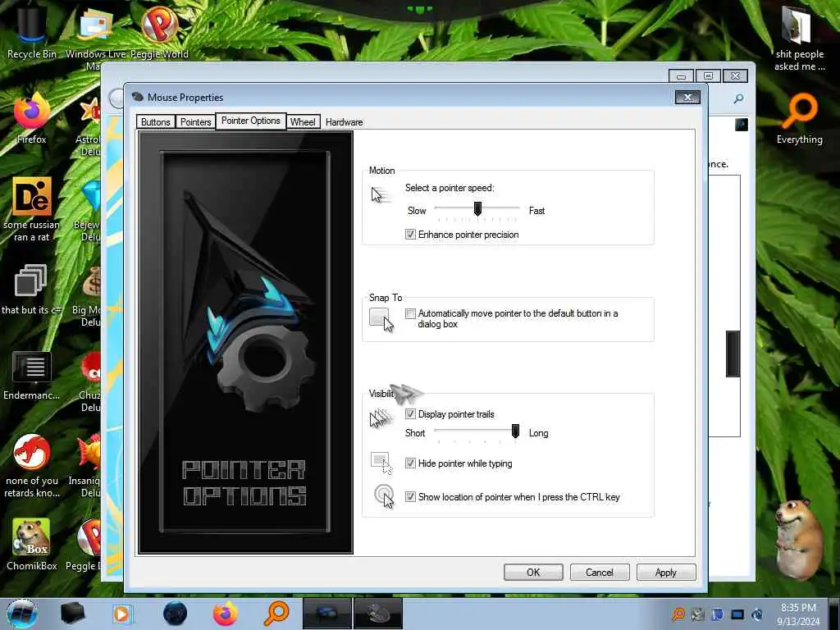Click the Everything tray icon
Image resolution: width=840 pixels, height=630 pixels.
tap(678, 614)
